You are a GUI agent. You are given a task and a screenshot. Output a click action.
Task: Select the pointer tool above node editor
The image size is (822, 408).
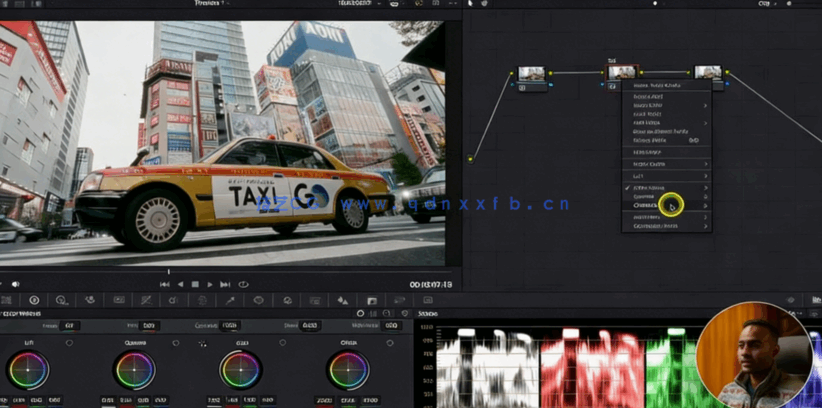470,3
